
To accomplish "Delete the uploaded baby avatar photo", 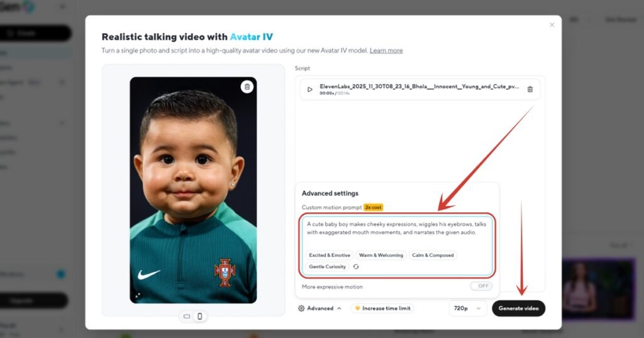I will click(247, 87).
